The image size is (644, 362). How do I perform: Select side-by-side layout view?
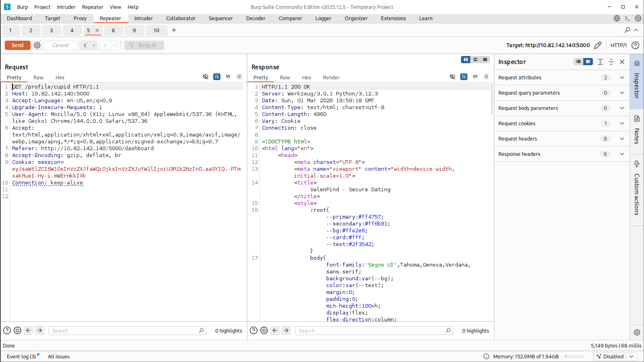click(x=465, y=60)
